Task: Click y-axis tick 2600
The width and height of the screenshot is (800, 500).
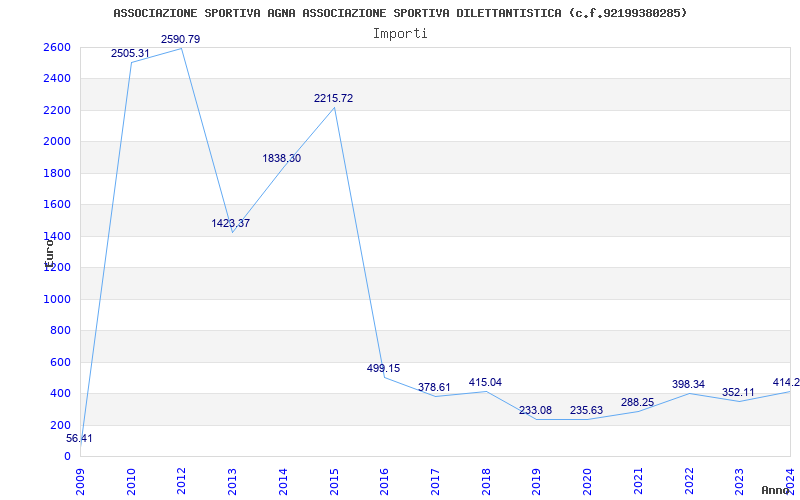Action: point(58,47)
